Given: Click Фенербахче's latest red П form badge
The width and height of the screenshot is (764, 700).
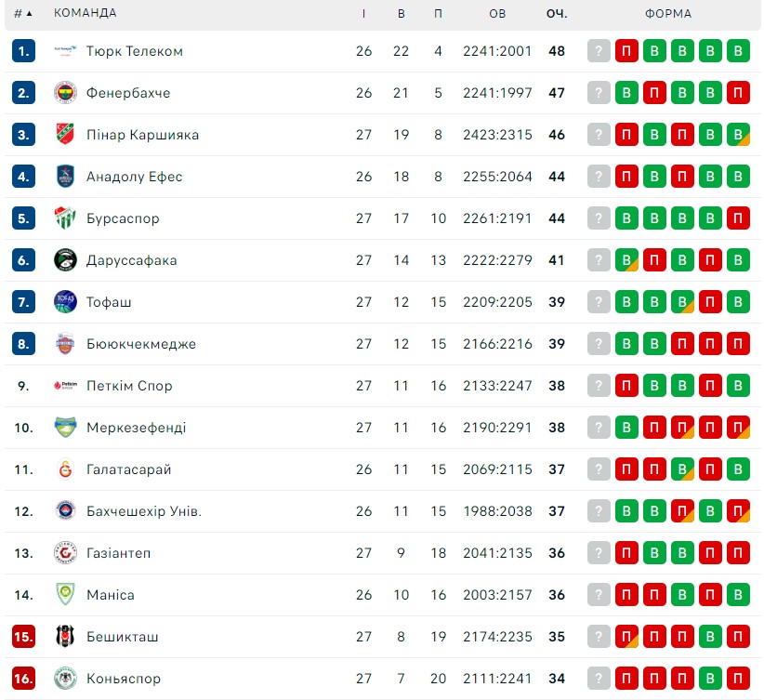Looking at the screenshot, I should 654,93.
